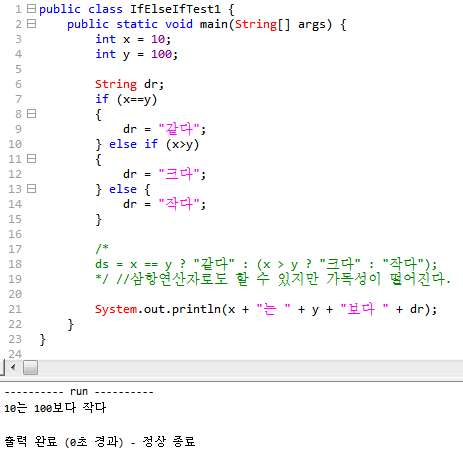The height and width of the screenshot is (463, 463).
Task: Click the "같다" string on line 9
Action: coord(179,129)
